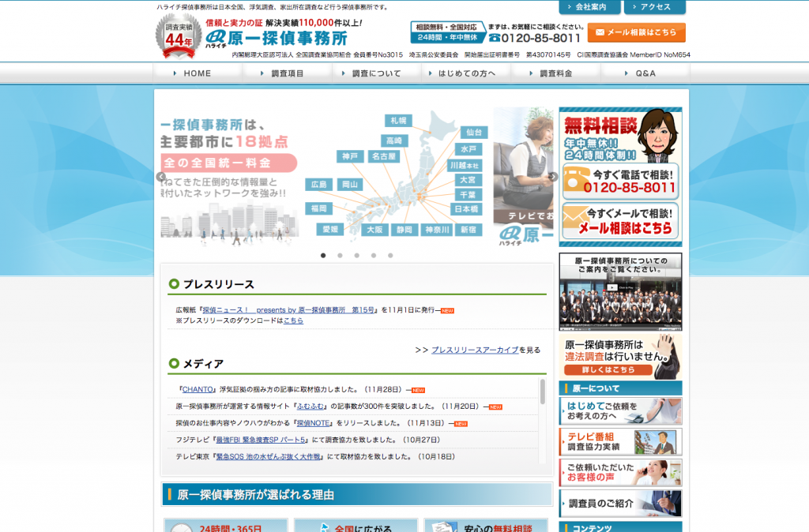Click the 無料相談 banner woman illustration

pos(658,136)
